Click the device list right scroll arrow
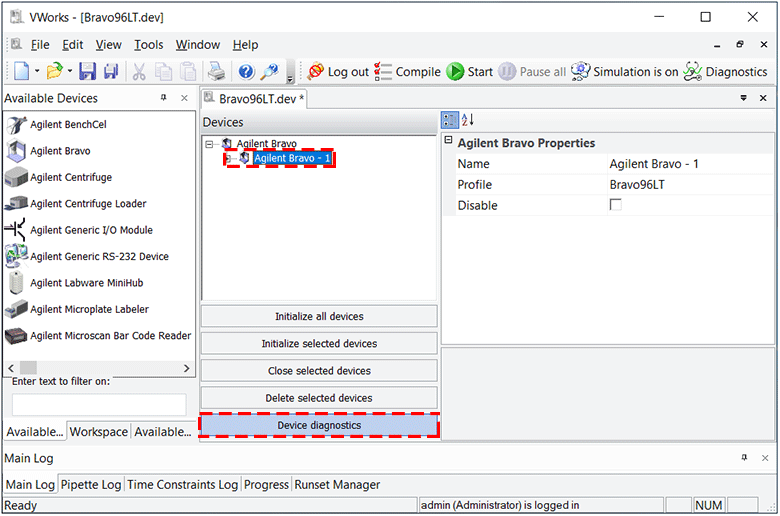Image resolution: width=780 pixels, height=516 pixels. click(x=187, y=368)
